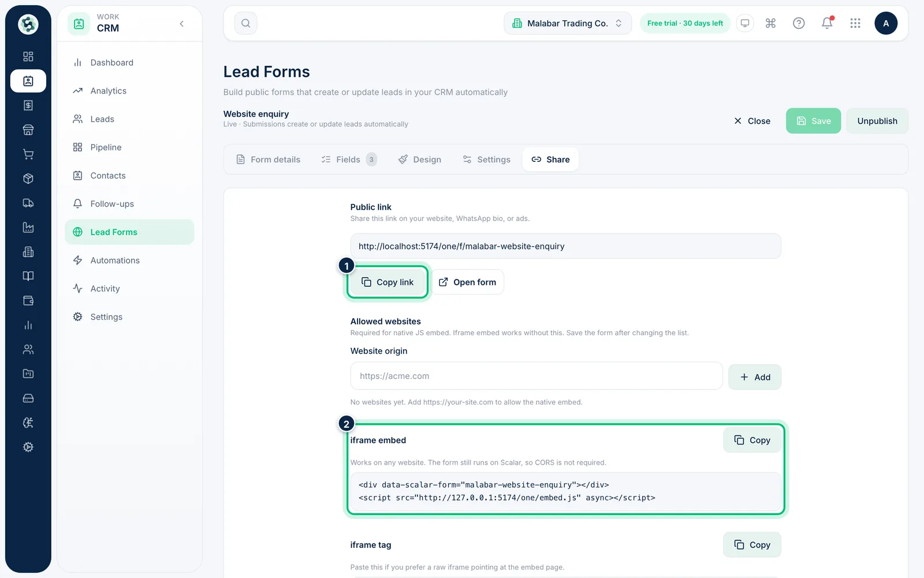This screenshot has width=924, height=578.
Task: Open Activity in CRM sidebar
Action: pyautogui.click(x=129, y=289)
